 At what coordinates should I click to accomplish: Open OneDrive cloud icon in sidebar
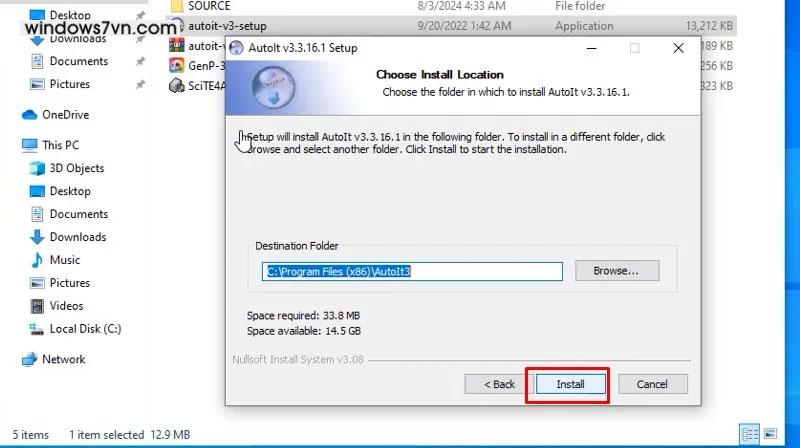[x=30, y=115]
